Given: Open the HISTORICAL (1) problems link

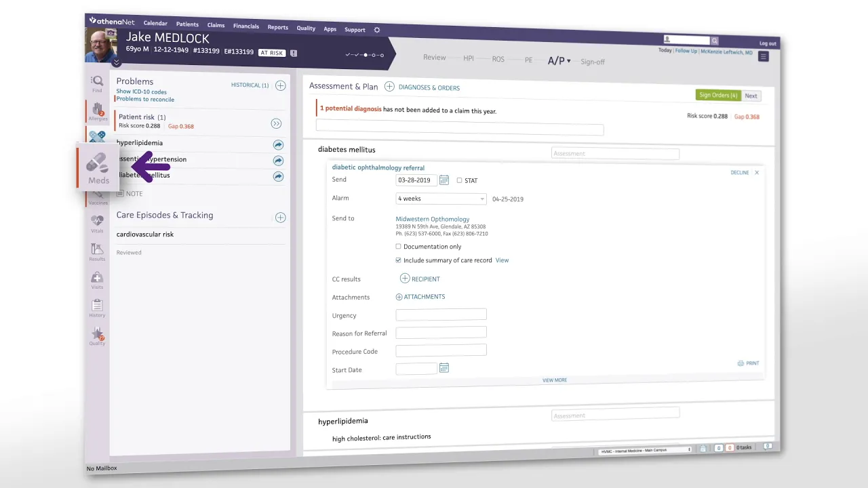Looking at the screenshot, I should [x=250, y=85].
